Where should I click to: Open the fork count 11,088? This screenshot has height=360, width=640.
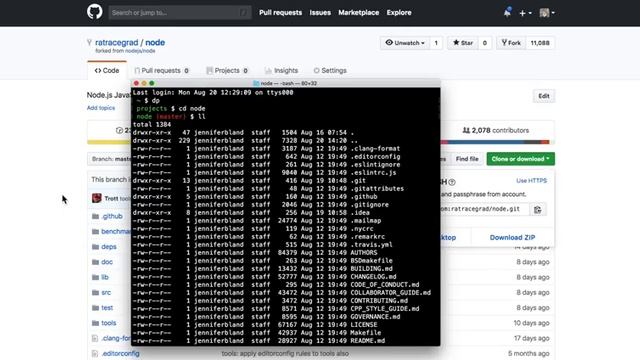540,43
